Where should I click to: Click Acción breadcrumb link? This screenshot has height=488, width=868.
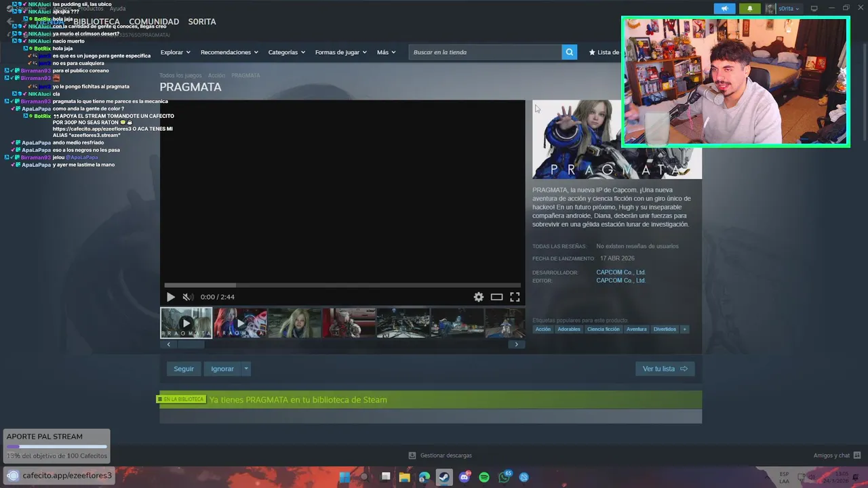pyautogui.click(x=216, y=75)
